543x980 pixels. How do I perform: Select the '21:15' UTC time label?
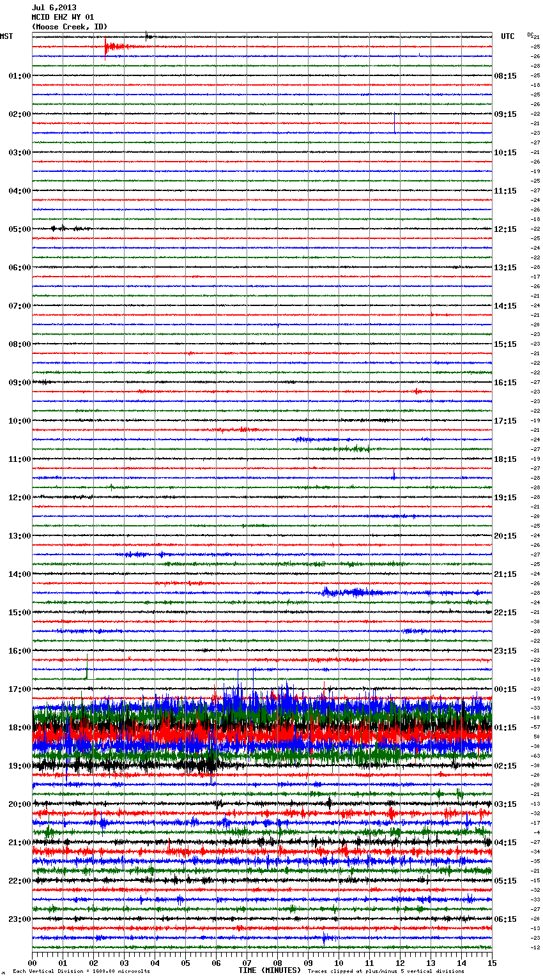click(x=505, y=574)
